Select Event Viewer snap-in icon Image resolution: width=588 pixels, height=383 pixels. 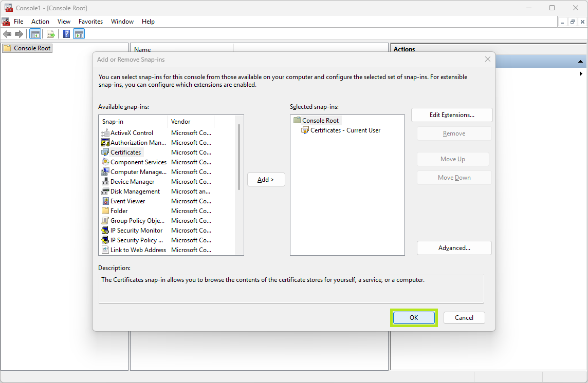105,201
